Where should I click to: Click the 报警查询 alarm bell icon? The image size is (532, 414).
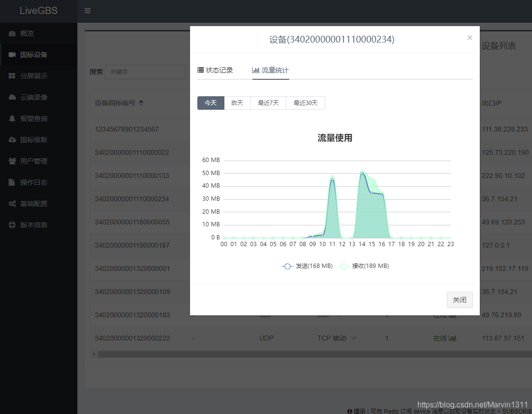tap(11, 118)
